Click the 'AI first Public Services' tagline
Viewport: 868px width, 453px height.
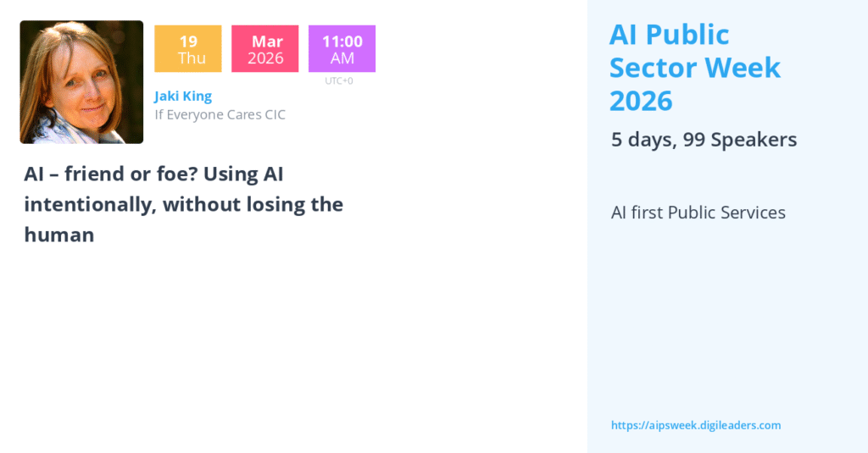point(698,213)
